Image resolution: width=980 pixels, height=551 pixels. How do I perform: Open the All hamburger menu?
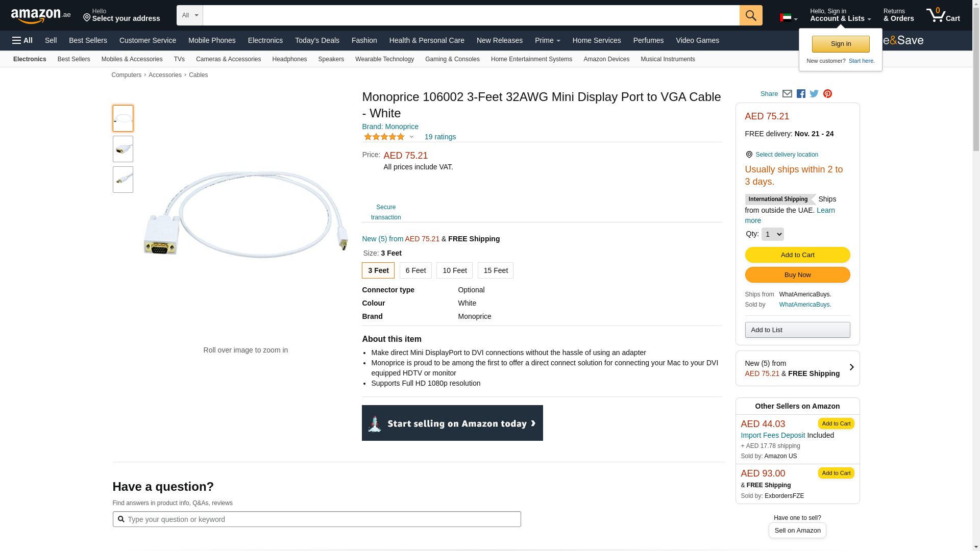[x=22, y=40]
